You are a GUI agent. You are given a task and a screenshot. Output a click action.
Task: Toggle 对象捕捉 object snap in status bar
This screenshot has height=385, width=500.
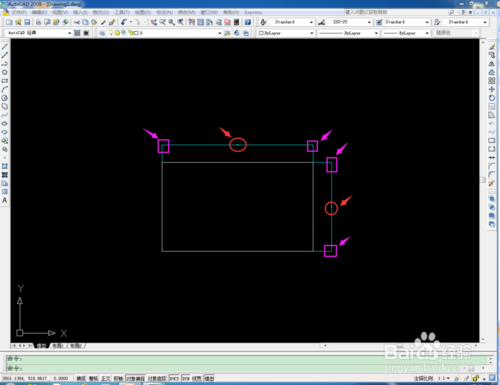coord(135,378)
